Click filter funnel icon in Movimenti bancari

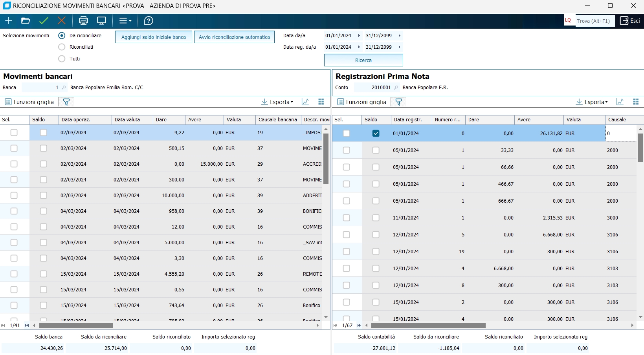66,102
